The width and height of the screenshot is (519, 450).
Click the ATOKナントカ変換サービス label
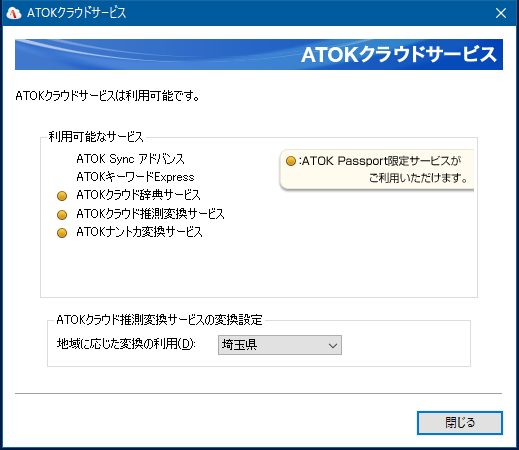pos(139,232)
